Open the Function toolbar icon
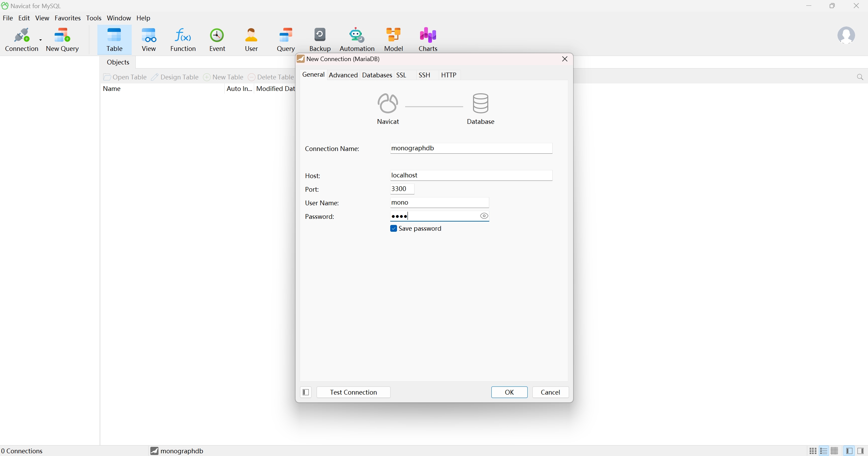Viewport: 868px width, 456px height. click(183, 40)
